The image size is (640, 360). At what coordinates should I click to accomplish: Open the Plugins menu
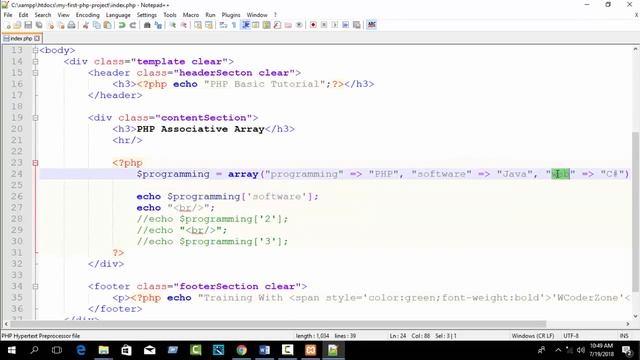(x=231, y=15)
